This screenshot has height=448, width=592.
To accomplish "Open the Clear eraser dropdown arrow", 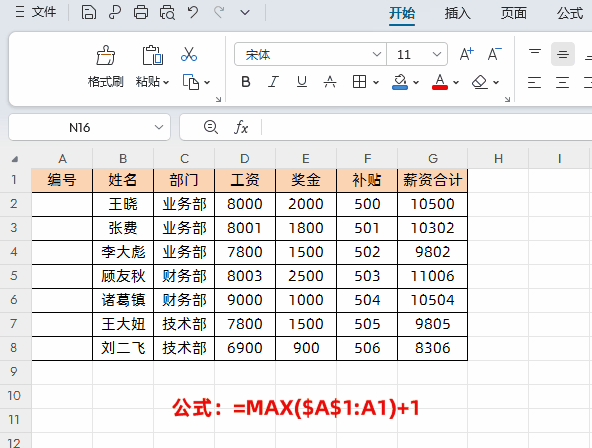I will pos(496,82).
